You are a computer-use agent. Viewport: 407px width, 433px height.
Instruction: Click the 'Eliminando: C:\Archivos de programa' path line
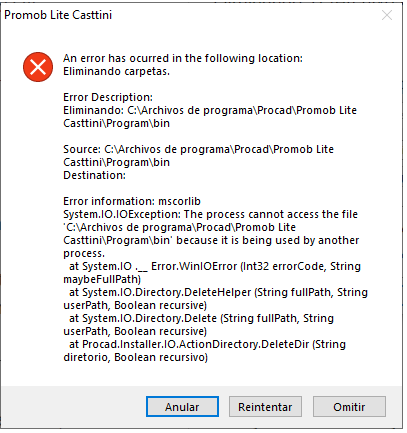(210, 110)
